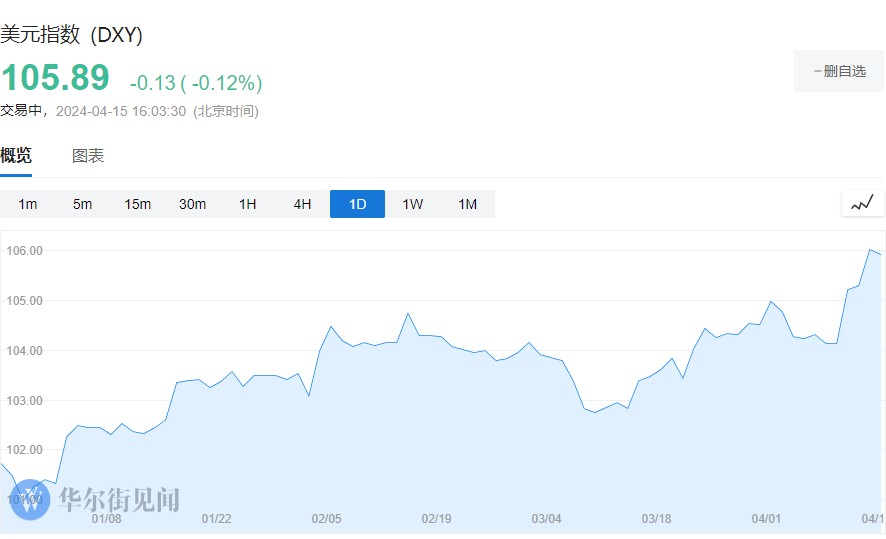Image resolution: width=886 pixels, height=539 pixels.
Task: Show the monthly 1M chart
Action: point(467,204)
